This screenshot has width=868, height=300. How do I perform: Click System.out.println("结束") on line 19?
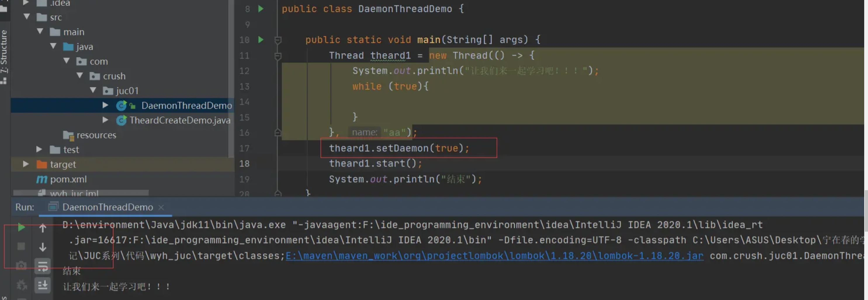[406, 179]
